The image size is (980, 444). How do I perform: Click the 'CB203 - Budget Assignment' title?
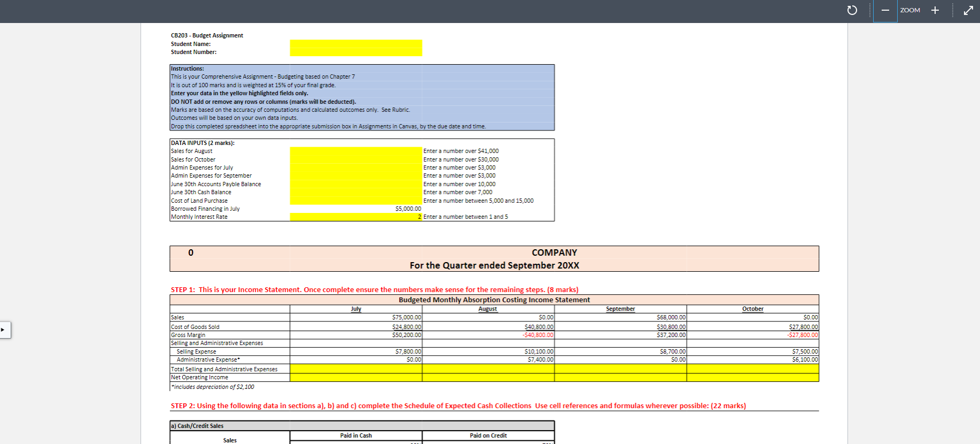[x=207, y=35]
